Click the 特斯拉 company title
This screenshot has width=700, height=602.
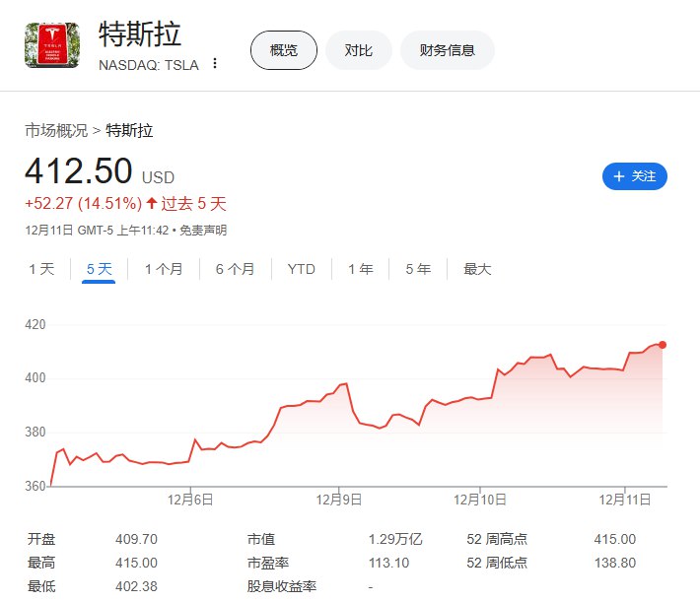pos(140,34)
